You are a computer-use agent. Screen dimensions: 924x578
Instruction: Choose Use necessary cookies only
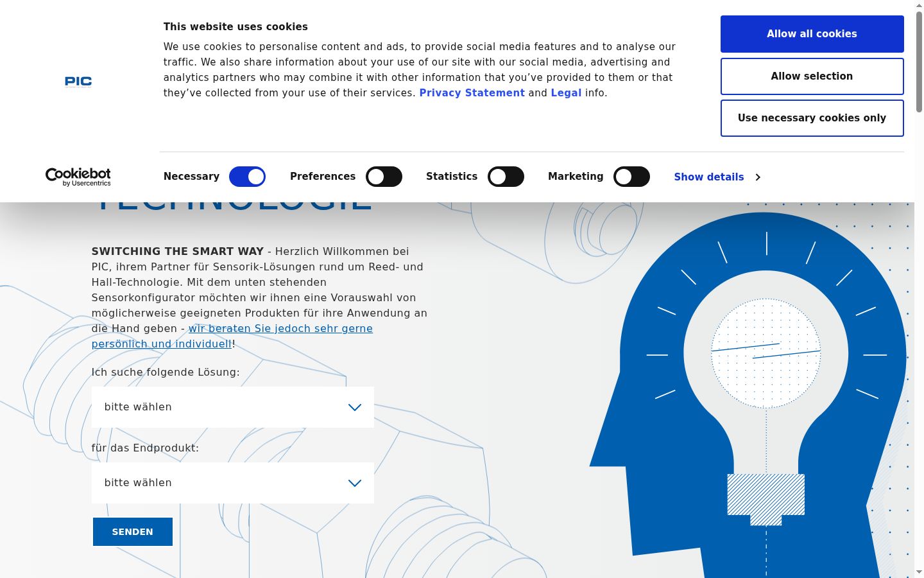pos(812,118)
